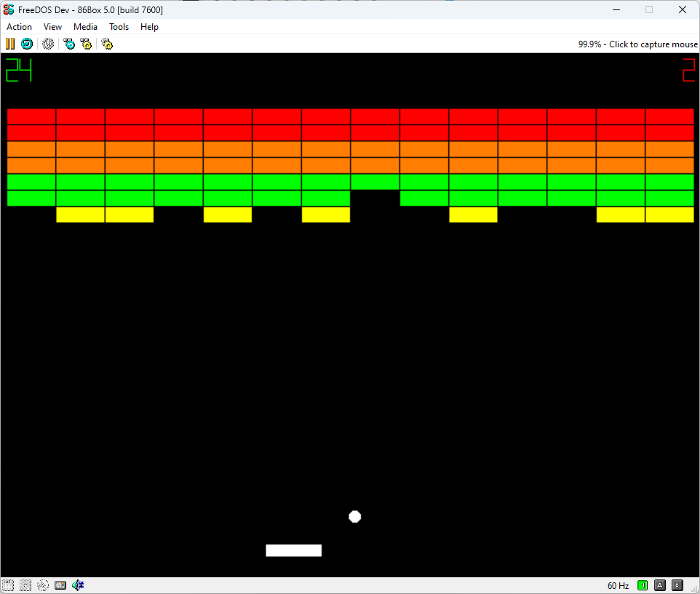Image resolution: width=700 pixels, height=594 pixels.
Task: Hard reset the virtual machine
Action: coord(26,44)
